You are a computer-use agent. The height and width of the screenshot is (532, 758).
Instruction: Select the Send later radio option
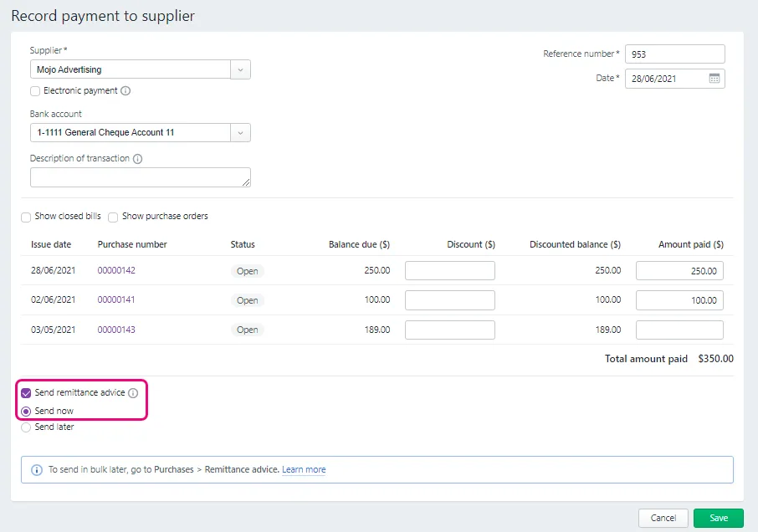(26, 427)
